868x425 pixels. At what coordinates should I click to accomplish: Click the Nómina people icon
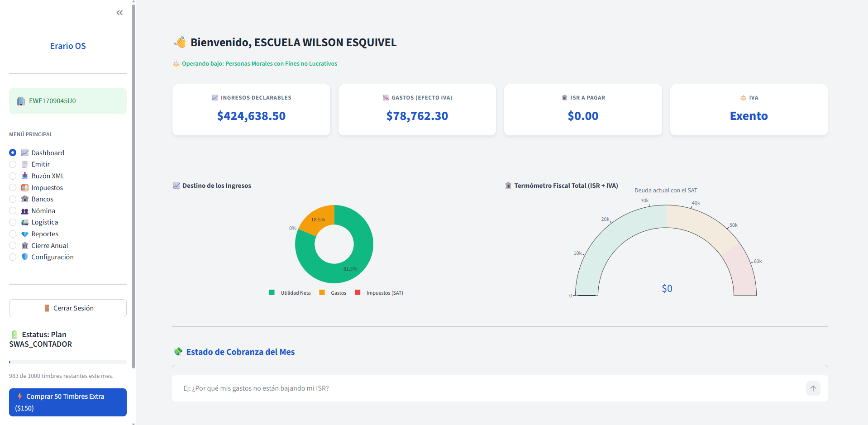coord(25,210)
